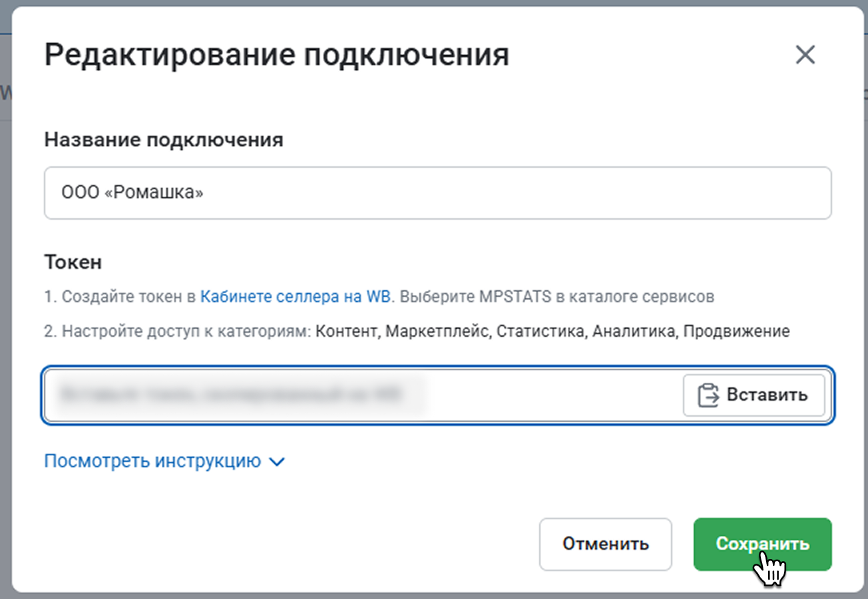Screen dimensions: 868x599
Task: Click the clipboard paste icon
Action: pyautogui.click(x=708, y=395)
